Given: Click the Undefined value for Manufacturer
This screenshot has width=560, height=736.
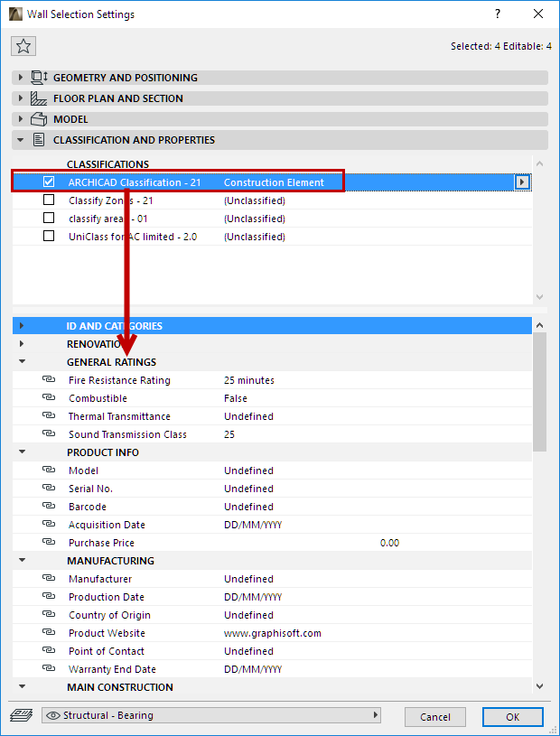Looking at the screenshot, I should (x=248, y=579).
